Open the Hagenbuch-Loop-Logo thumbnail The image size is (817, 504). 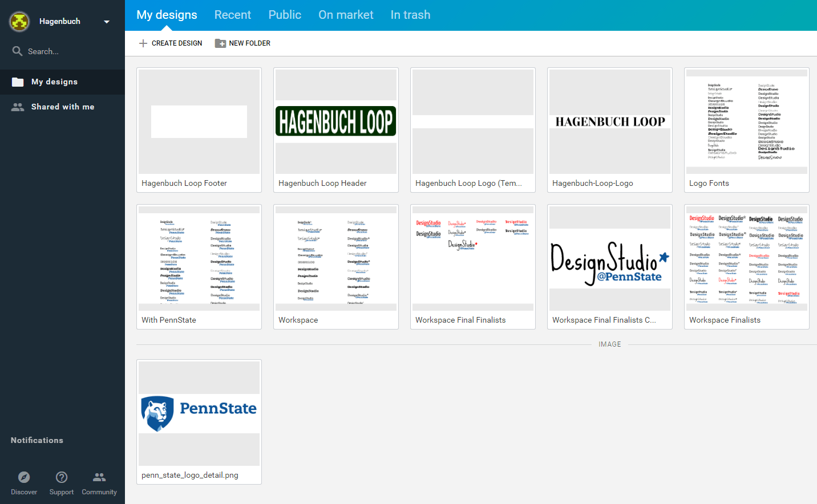[x=610, y=121]
